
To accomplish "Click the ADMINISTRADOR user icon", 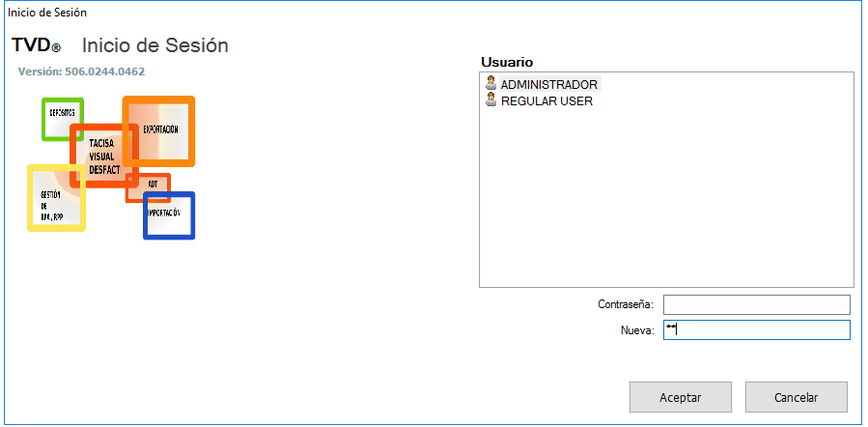I will (x=490, y=84).
